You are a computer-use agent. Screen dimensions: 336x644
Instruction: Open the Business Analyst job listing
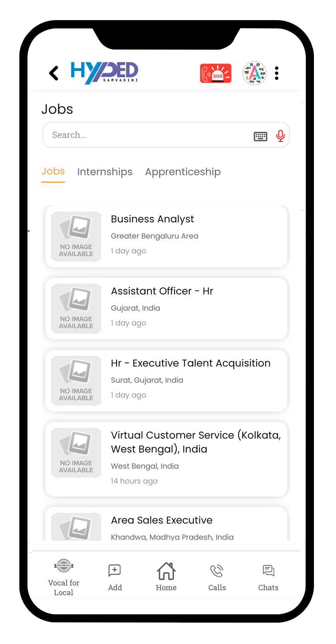tap(166, 236)
